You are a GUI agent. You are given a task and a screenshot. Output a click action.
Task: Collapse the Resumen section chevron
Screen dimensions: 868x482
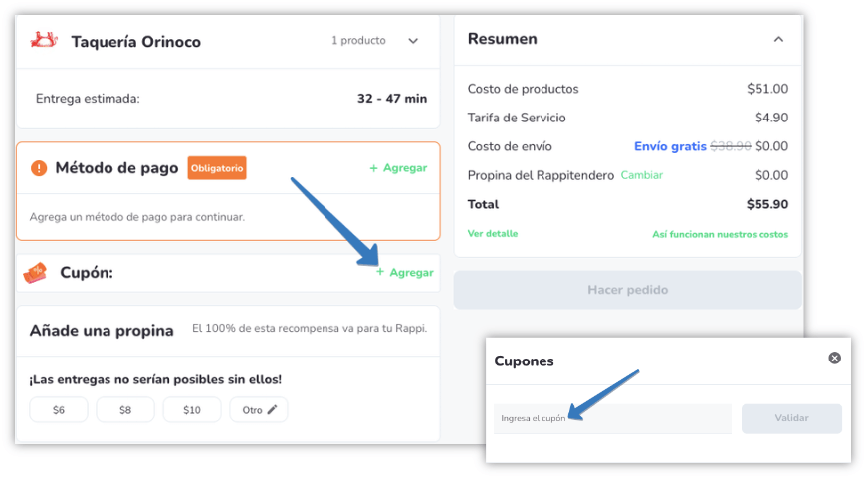click(778, 39)
